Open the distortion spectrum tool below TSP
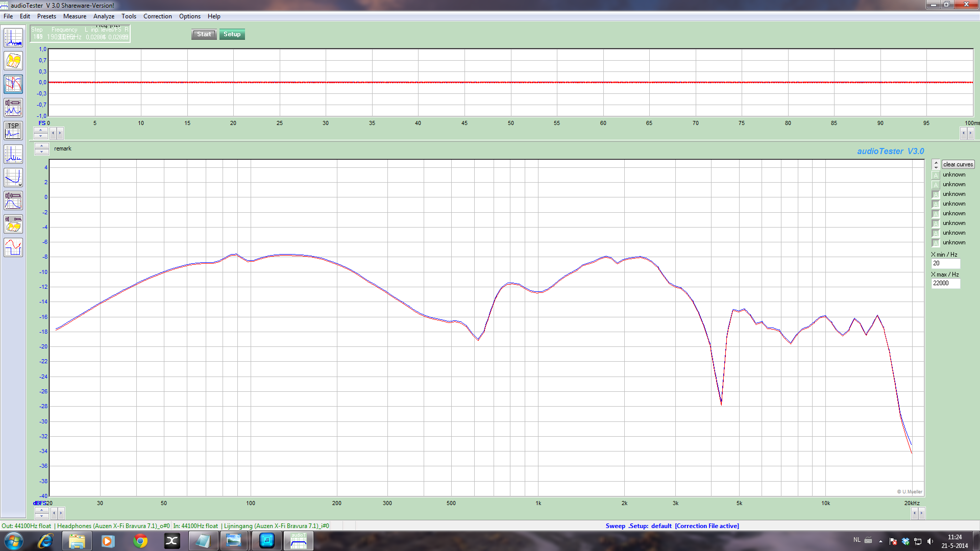This screenshot has height=551, width=980. [x=13, y=154]
